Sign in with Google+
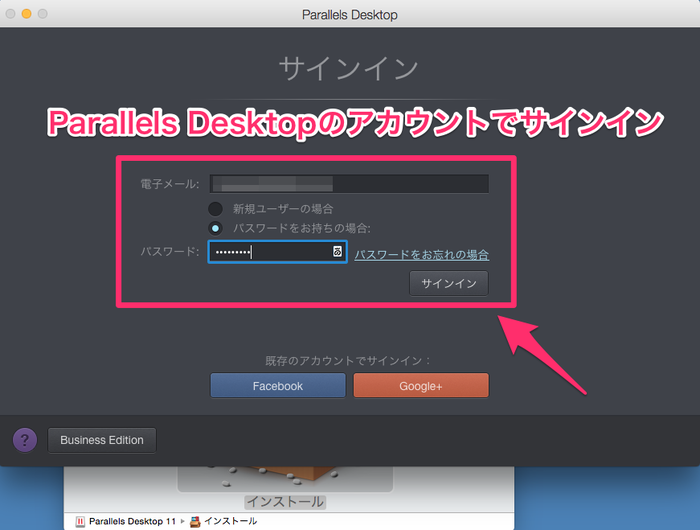The height and width of the screenshot is (530, 700). tap(421, 386)
